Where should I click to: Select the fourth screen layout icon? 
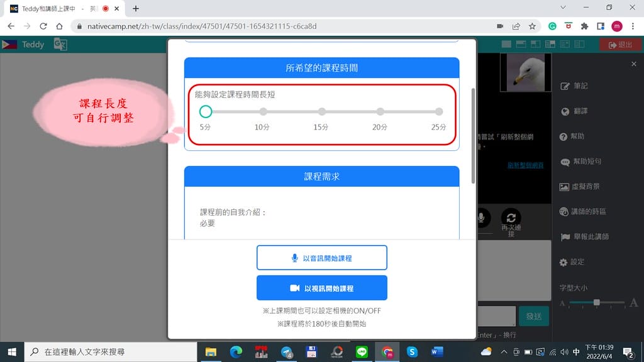[x=550, y=44]
